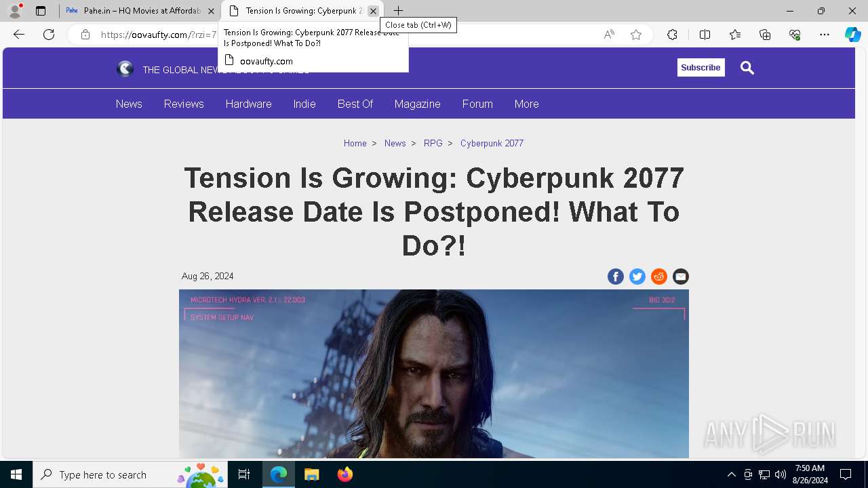This screenshot has width=868, height=488.
Task: Click the Subscribe button
Action: pos(701,67)
